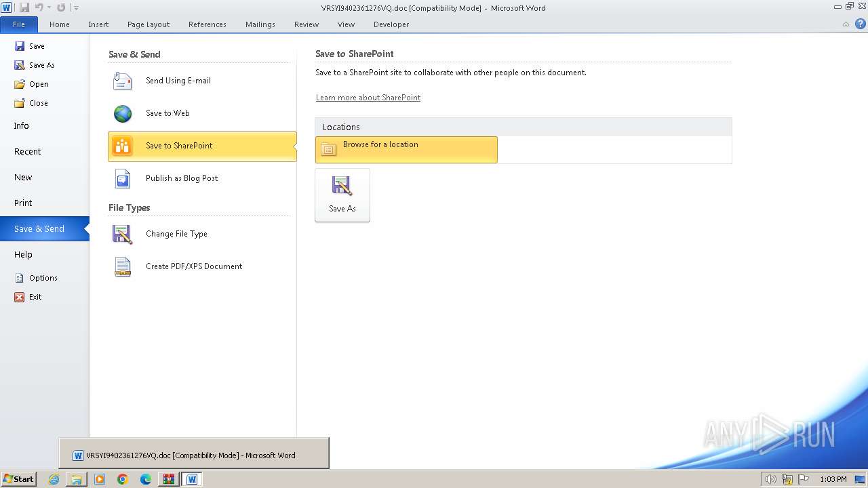
Task: Click the floppy disk icon next to Save
Action: [x=20, y=46]
